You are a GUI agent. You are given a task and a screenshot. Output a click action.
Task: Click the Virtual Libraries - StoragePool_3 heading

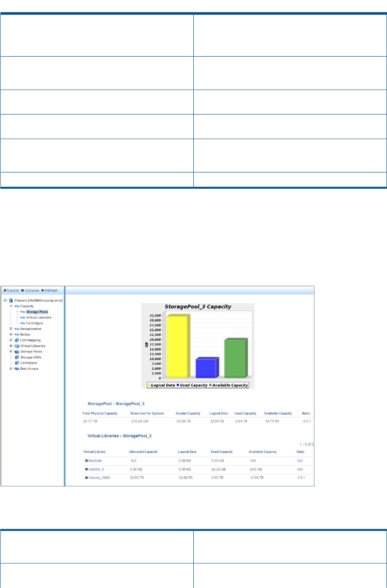119,436
